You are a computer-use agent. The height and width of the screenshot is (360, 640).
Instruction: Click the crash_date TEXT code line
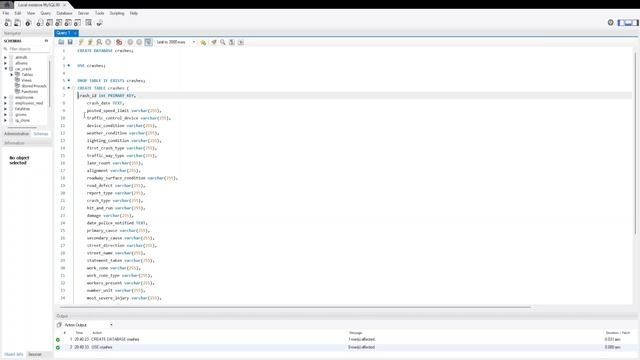(x=105, y=103)
